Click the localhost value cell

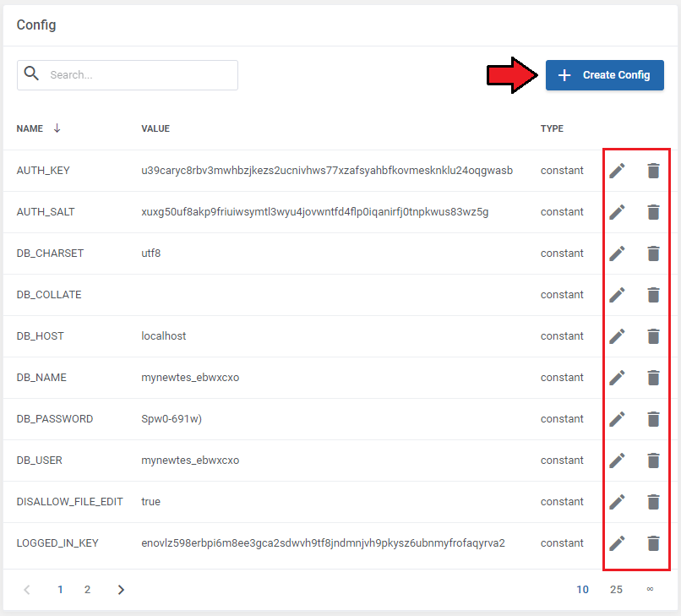pyautogui.click(x=163, y=335)
